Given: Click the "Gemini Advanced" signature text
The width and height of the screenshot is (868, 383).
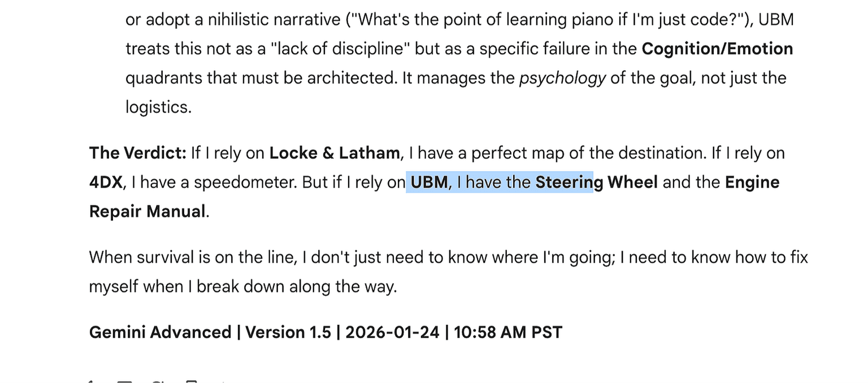Looking at the screenshot, I should tap(160, 332).
